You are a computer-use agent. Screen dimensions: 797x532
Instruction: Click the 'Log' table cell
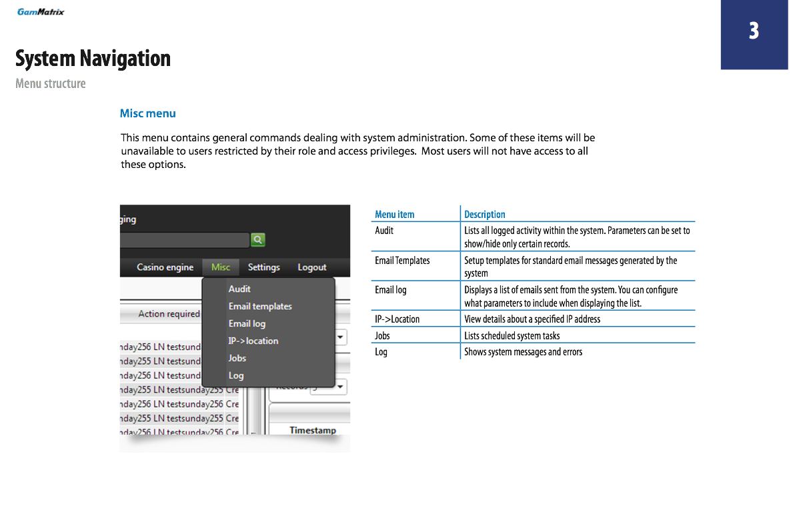pos(381,352)
